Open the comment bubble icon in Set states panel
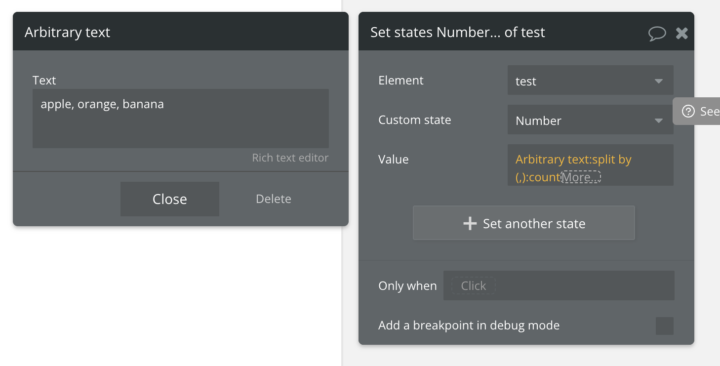Viewport: 720px width, 366px height. pyautogui.click(x=657, y=33)
